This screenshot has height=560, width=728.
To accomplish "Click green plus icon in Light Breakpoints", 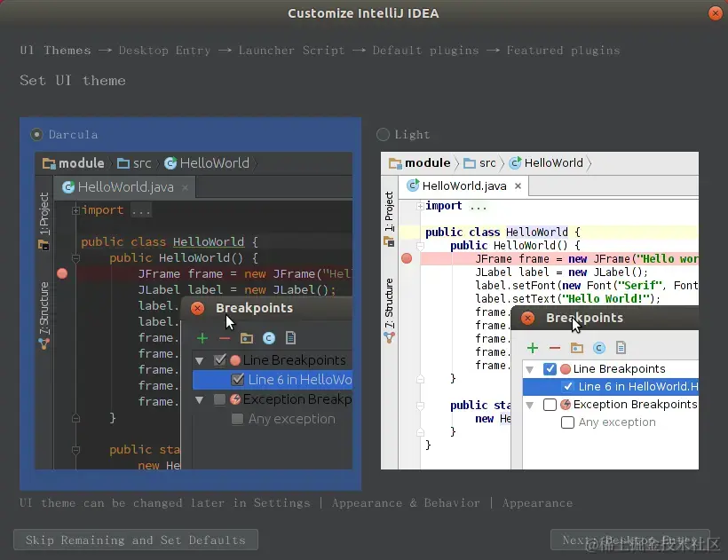I will [533, 348].
